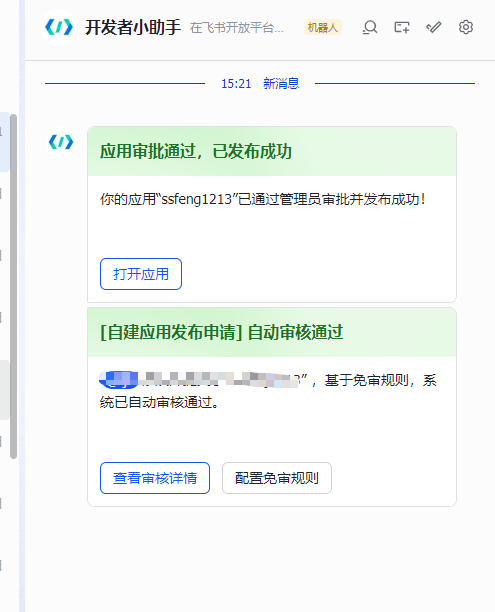Viewport: 495px width, 612px height.
Task: Click the 开发者小助手 chat title
Action: (x=133, y=27)
